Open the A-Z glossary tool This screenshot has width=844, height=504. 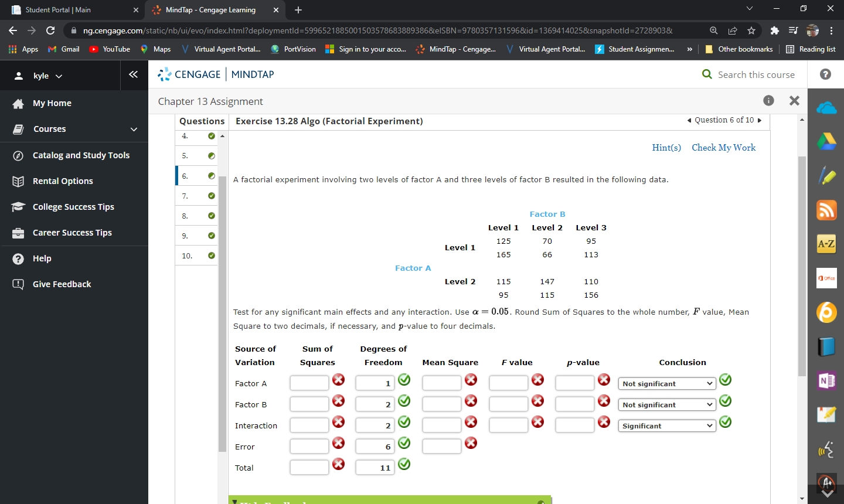[826, 243]
